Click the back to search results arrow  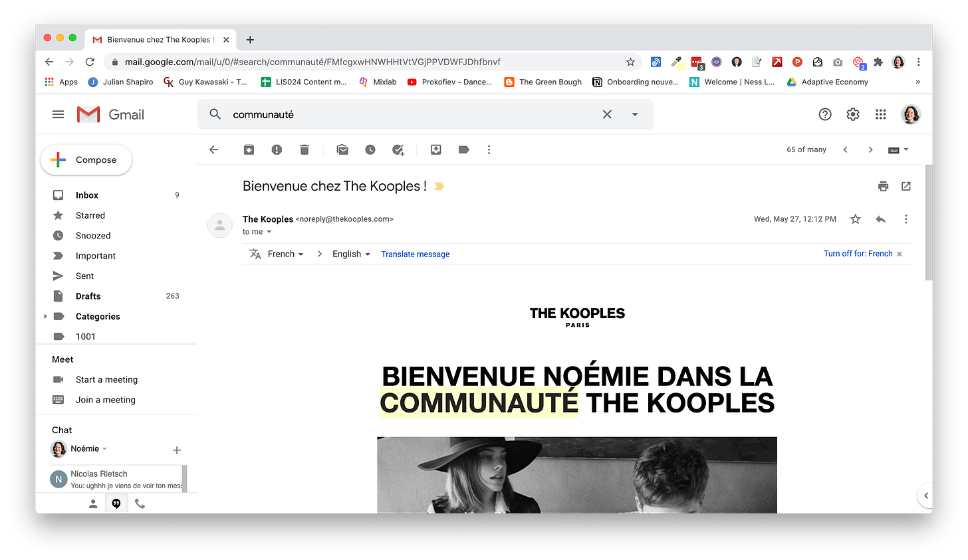tap(213, 150)
